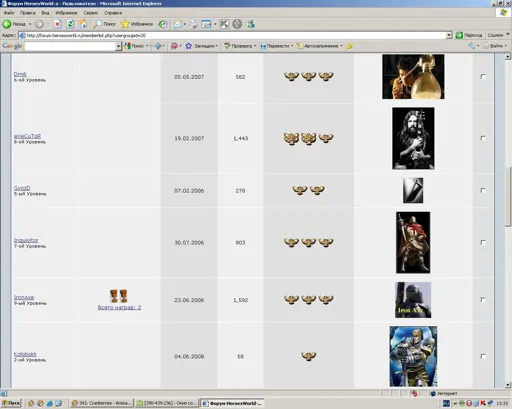Viewport: 512px width, 409px height.
Task: Refresh the page using the green arrows icon
Action: coord(70,24)
